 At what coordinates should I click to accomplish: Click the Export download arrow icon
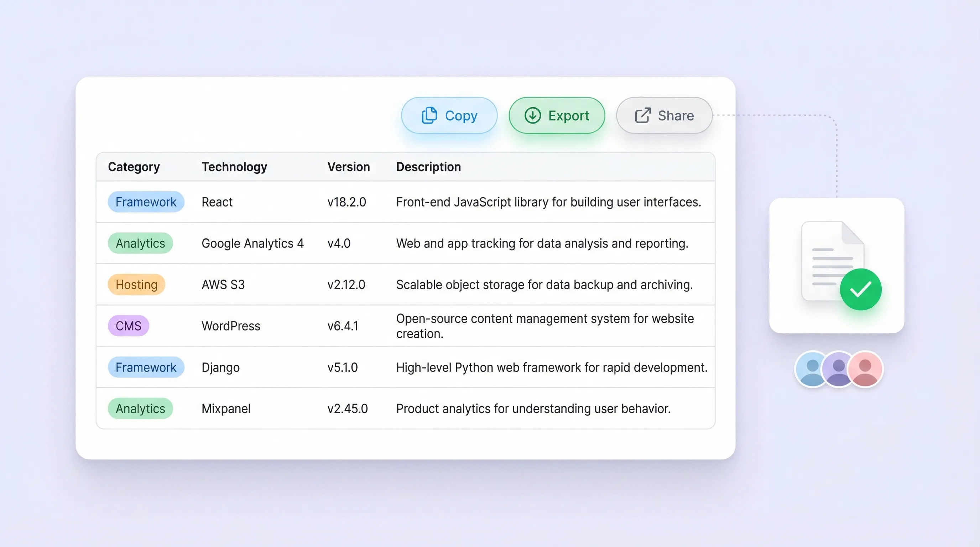point(533,115)
